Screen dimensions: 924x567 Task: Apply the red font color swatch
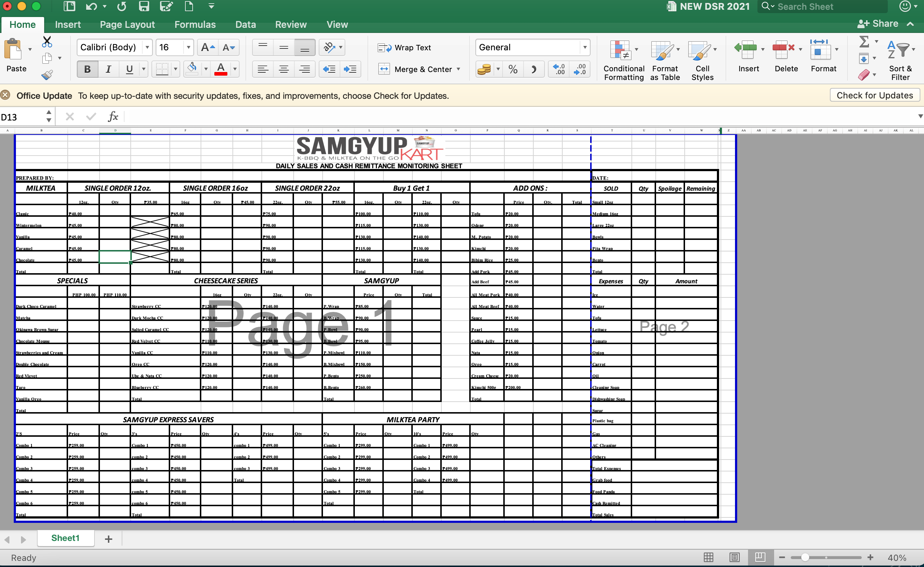[221, 69]
